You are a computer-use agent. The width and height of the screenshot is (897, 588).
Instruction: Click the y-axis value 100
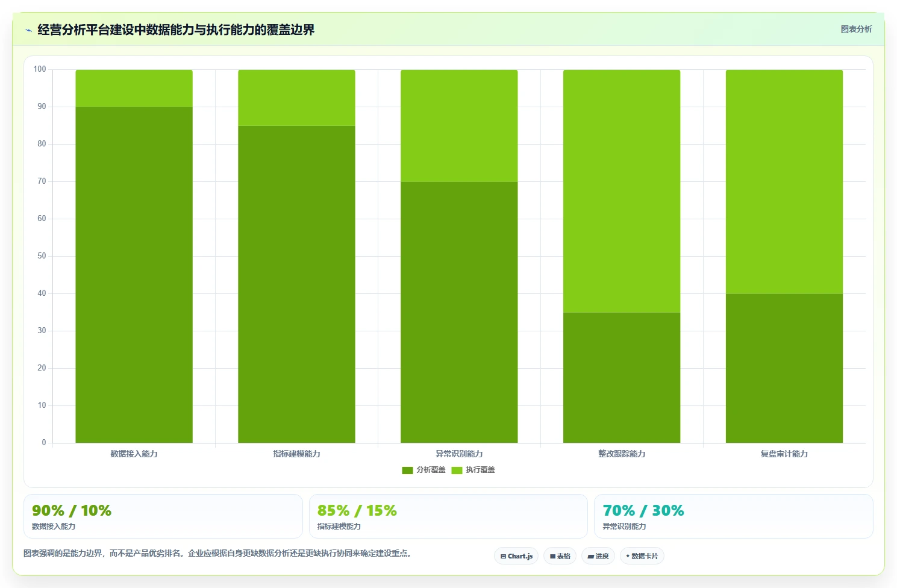(40, 69)
